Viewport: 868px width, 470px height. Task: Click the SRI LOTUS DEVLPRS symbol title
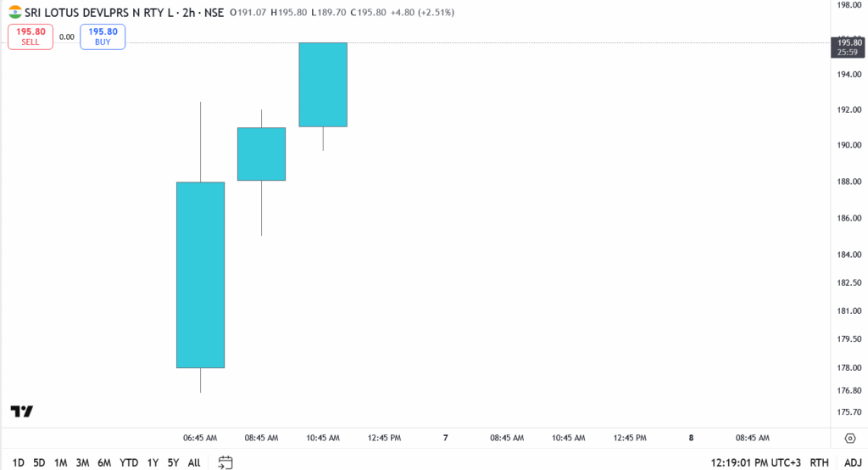tap(92, 13)
